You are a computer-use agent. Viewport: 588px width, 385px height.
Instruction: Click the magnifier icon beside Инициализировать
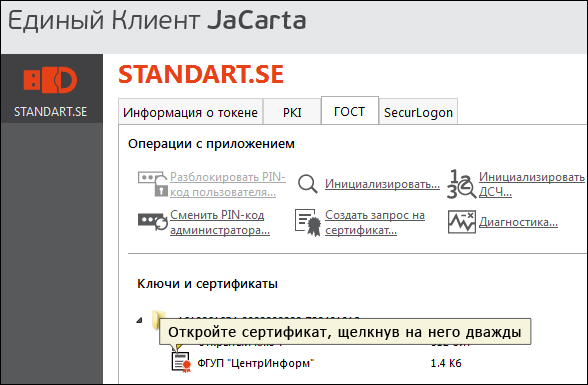tap(308, 184)
